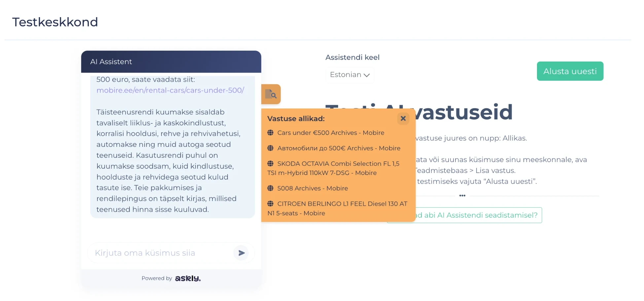
Task: Click the AI Assistendi seadistamisel help button
Action: [464, 215]
